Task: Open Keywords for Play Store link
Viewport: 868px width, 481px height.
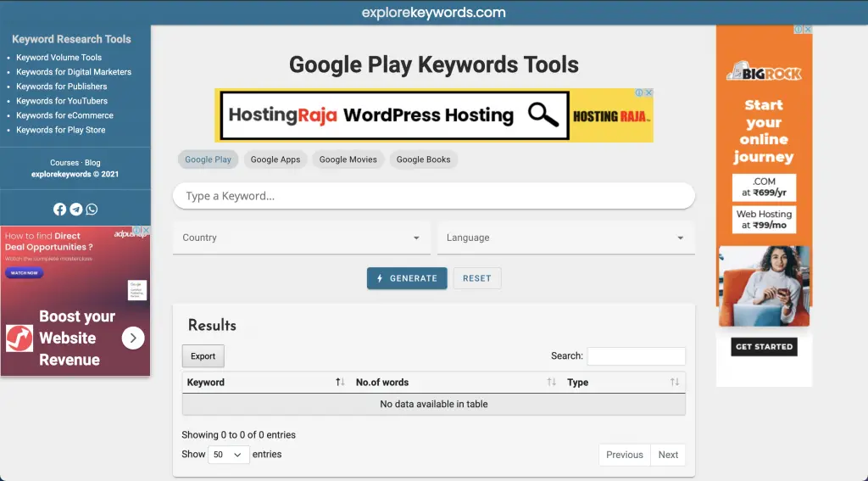Action: [x=60, y=129]
